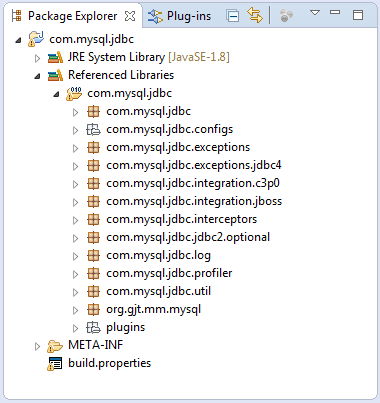Select the com.mysql.jdbc.exceptions.jdbc4 package
The image size is (380, 403).
(x=194, y=165)
